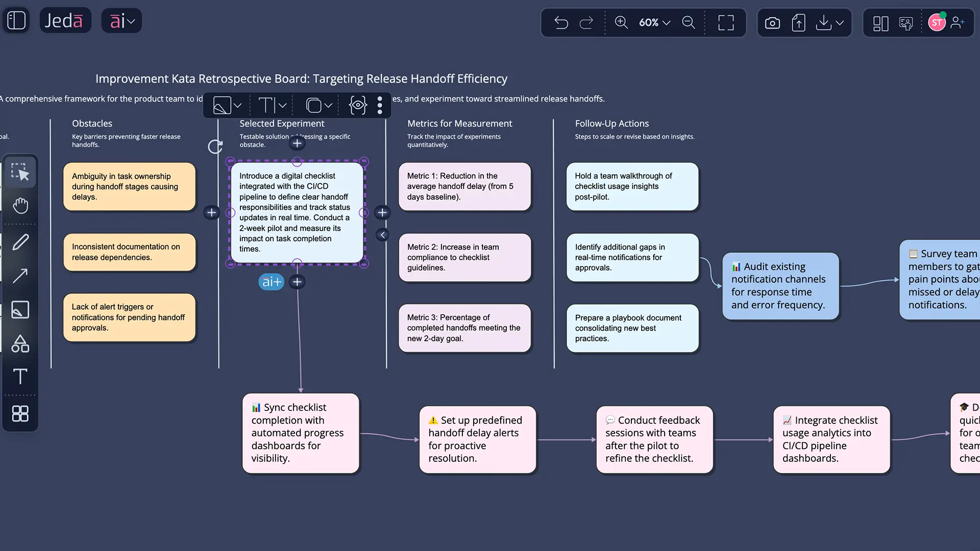Open the shapes tool in the sidebar
This screenshot has height=551, width=980.
[x=20, y=343]
